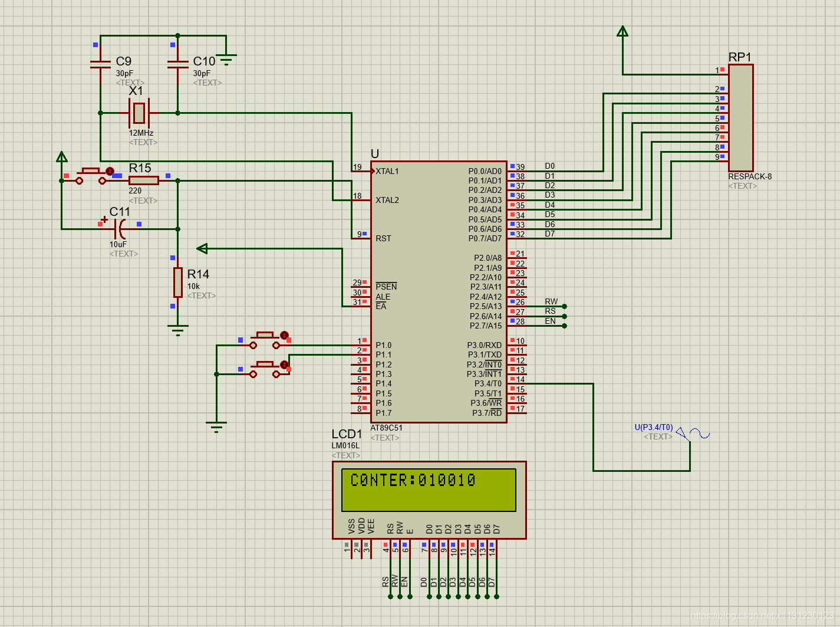Toggle the push button connected to P1.0
The height and width of the screenshot is (627, 840).
tap(266, 340)
